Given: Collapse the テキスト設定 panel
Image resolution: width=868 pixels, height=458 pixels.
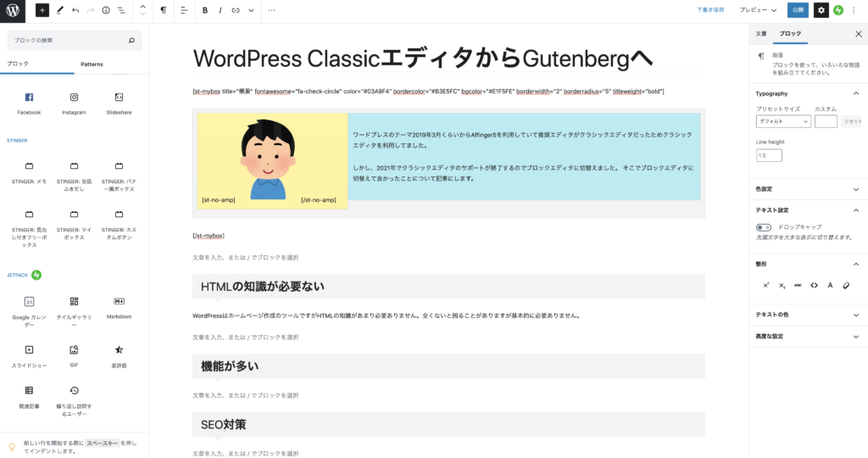Looking at the screenshot, I should [x=808, y=209].
